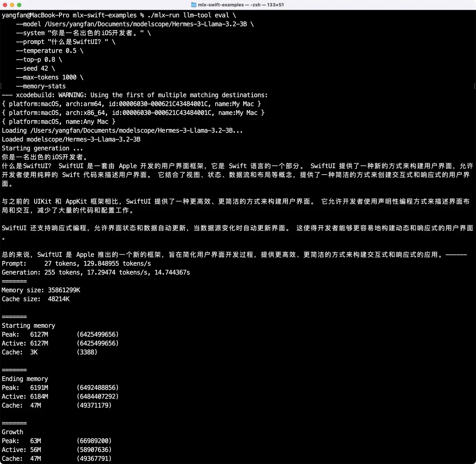Viewport: 476px width, 464px height.
Task: Click the Peak: 63M line
Action: 57,441
